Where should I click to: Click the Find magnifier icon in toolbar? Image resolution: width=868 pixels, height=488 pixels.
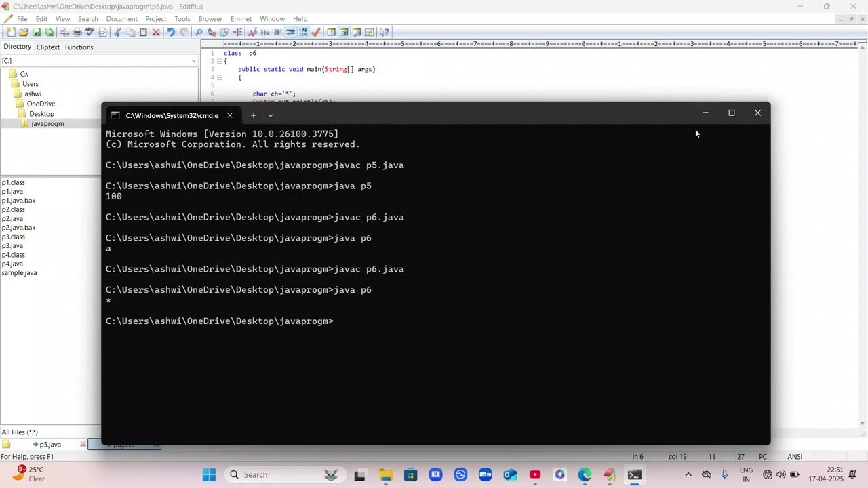(199, 32)
